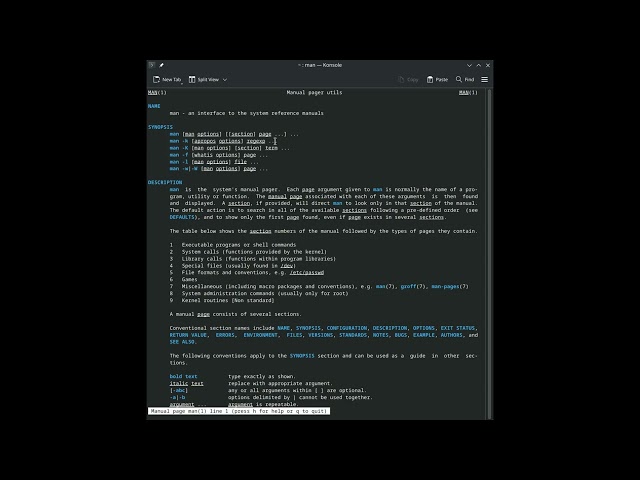Click the '[-abc]' convention entry
The height and width of the screenshot is (480, 640).
click(179, 391)
